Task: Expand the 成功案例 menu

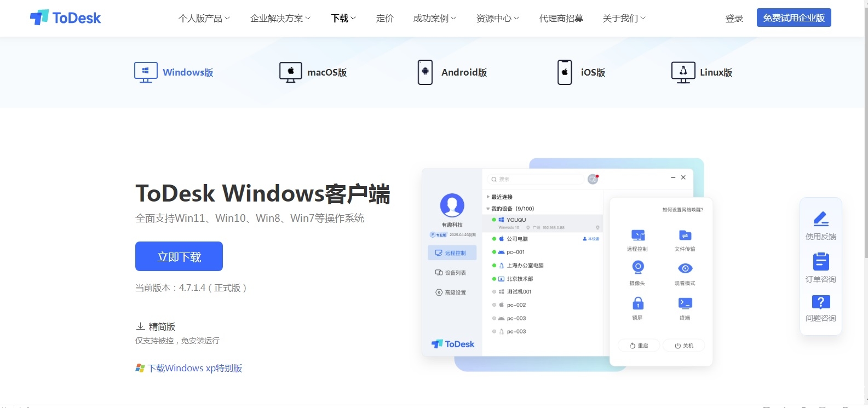Action: pos(435,19)
